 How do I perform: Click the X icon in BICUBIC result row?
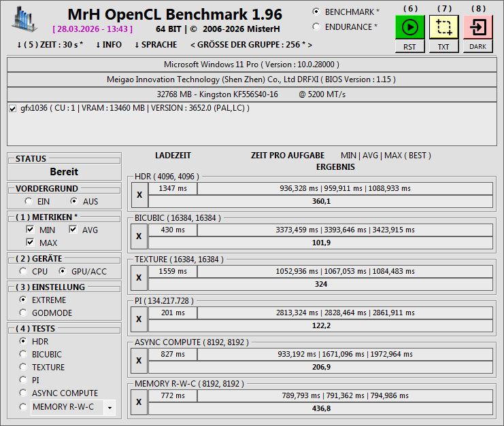[139, 236]
